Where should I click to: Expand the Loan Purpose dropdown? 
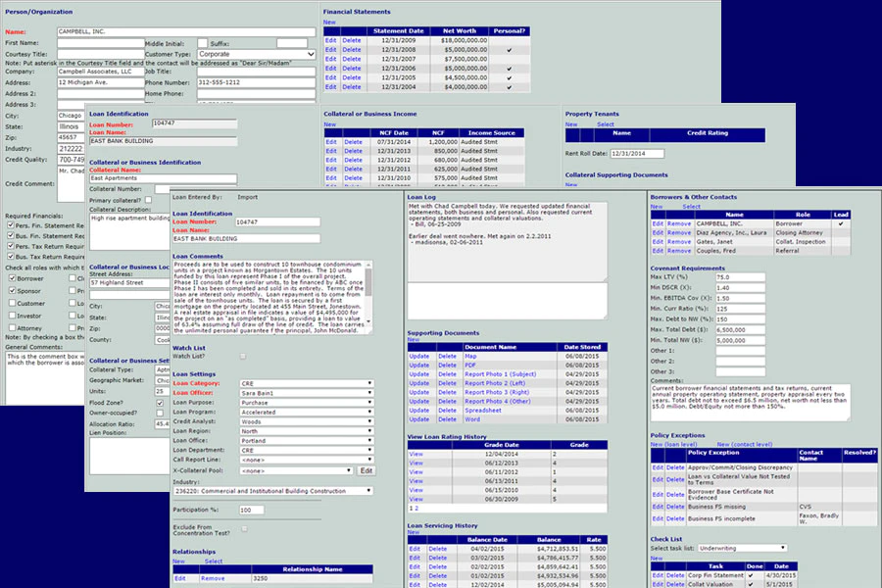click(307, 403)
